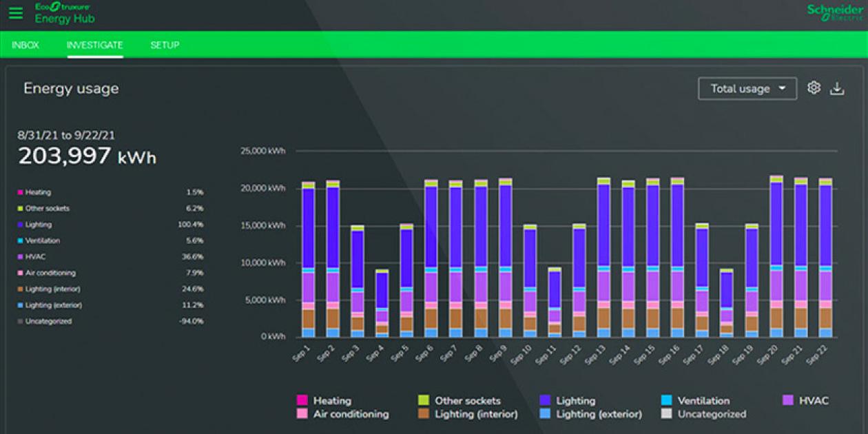
Task: Toggle Air conditioning series in bottom legend
Action: pyautogui.click(x=342, y=414)
